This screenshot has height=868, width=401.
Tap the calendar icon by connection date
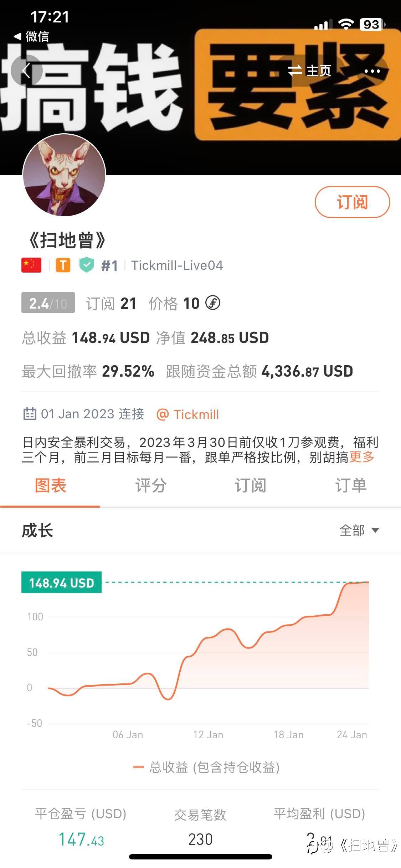coord(30,414)
